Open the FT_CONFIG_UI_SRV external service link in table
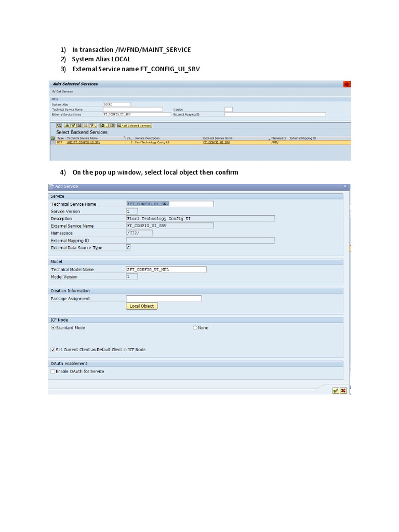Viewport: 399px width, 532px height. [217, 142]
